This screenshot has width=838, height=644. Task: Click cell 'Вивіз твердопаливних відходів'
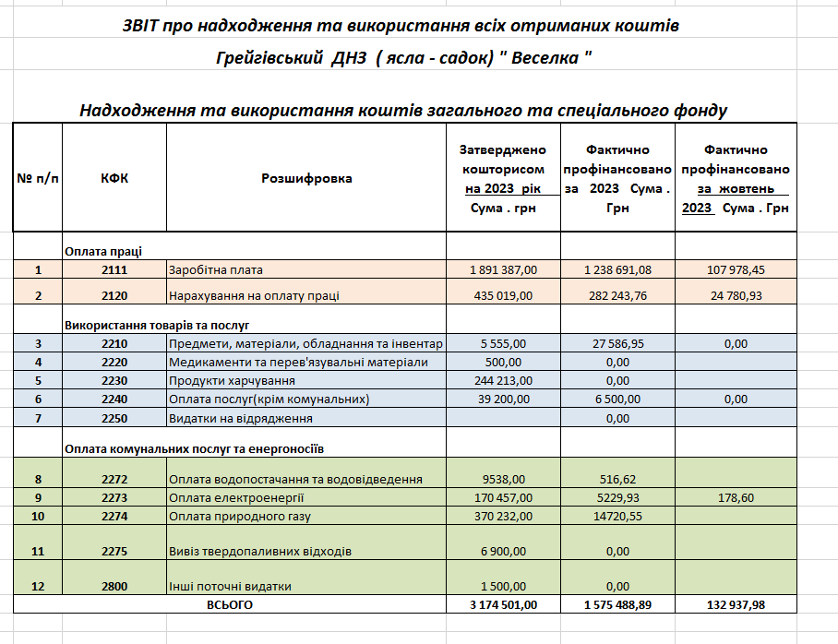[306, 543]
